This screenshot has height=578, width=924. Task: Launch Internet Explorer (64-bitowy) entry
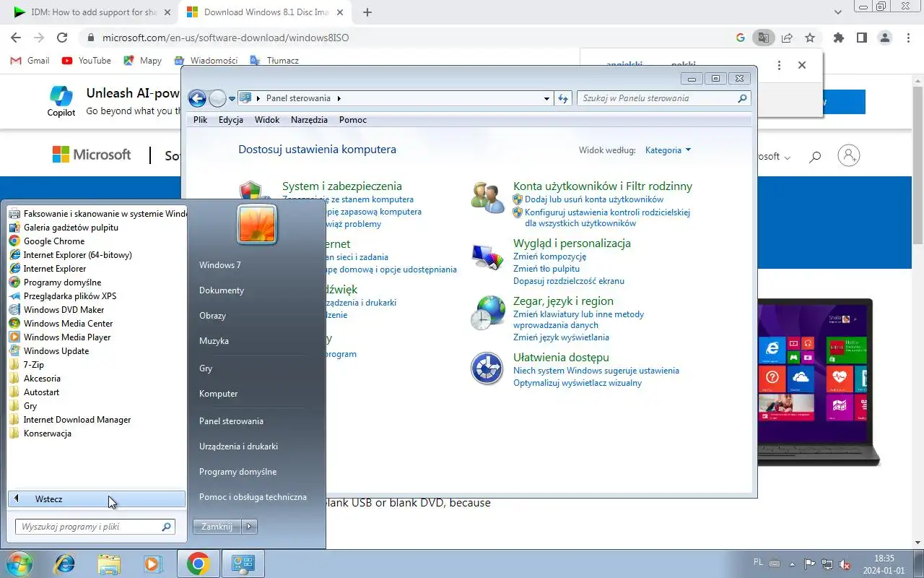70,255
